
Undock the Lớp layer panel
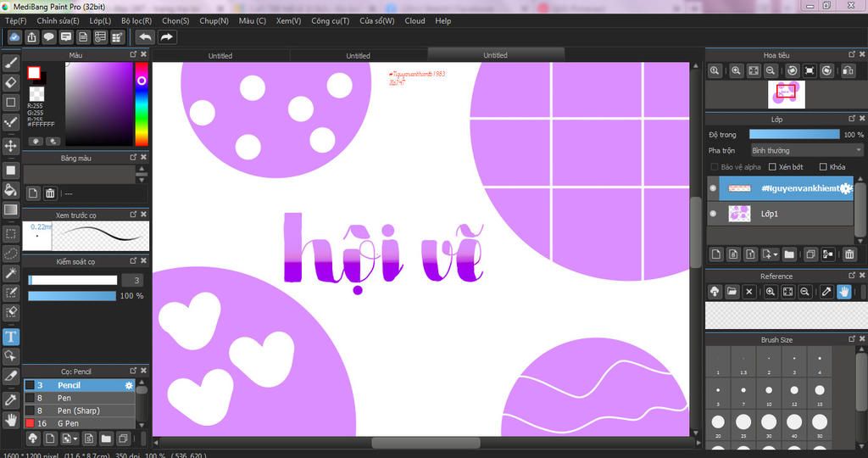(852, 119)
